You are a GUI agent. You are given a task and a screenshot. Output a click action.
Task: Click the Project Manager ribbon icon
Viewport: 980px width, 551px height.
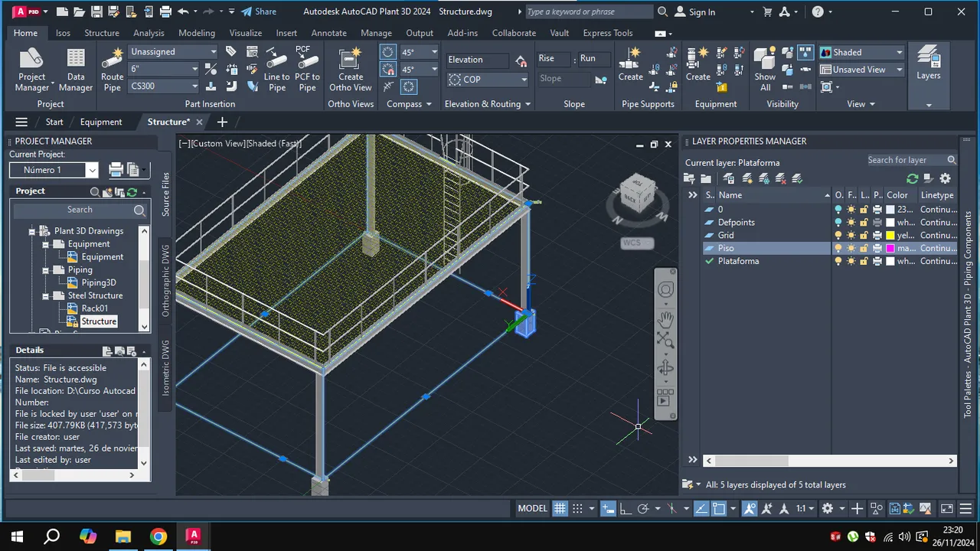(31, 70)
